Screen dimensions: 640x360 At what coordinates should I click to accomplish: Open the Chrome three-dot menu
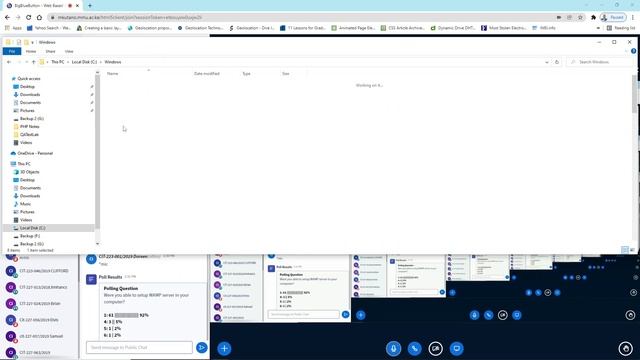[x=633, y=18]
